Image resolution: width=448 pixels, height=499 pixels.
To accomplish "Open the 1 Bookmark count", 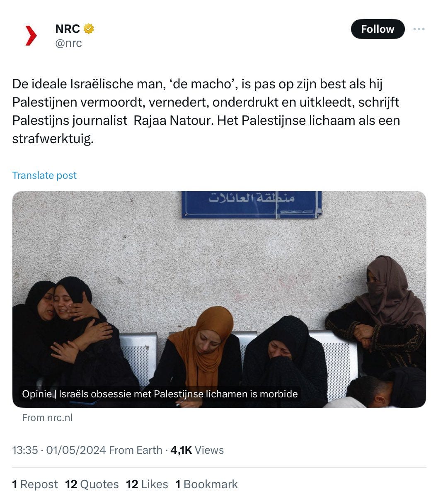I will pos(206,484).
